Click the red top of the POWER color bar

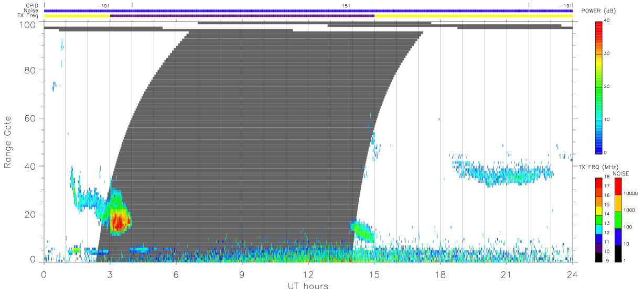pos(599,26)
